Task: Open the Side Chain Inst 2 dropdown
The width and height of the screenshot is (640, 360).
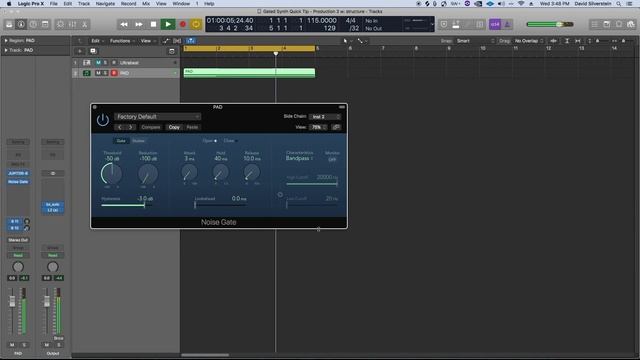Action: [x=324, y=117]
